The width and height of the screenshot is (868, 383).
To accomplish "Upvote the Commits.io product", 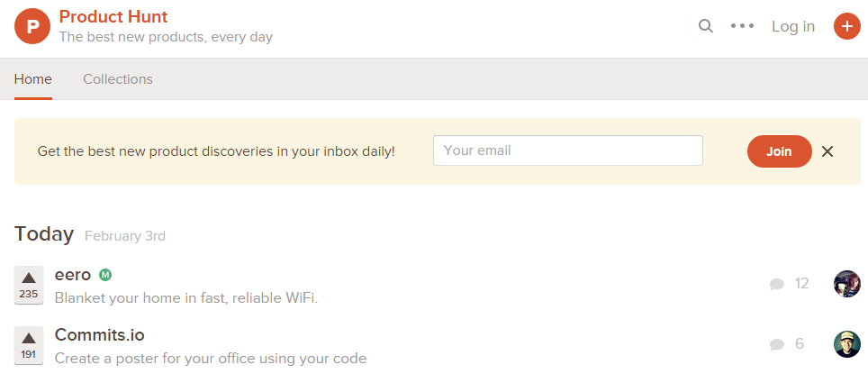I will [x=29, y=345].
